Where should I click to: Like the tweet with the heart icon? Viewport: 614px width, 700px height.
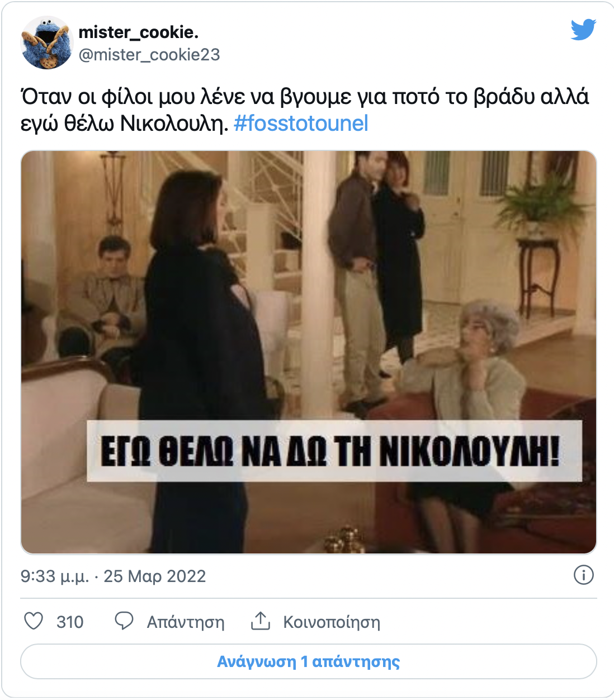(x=34, y=621)
